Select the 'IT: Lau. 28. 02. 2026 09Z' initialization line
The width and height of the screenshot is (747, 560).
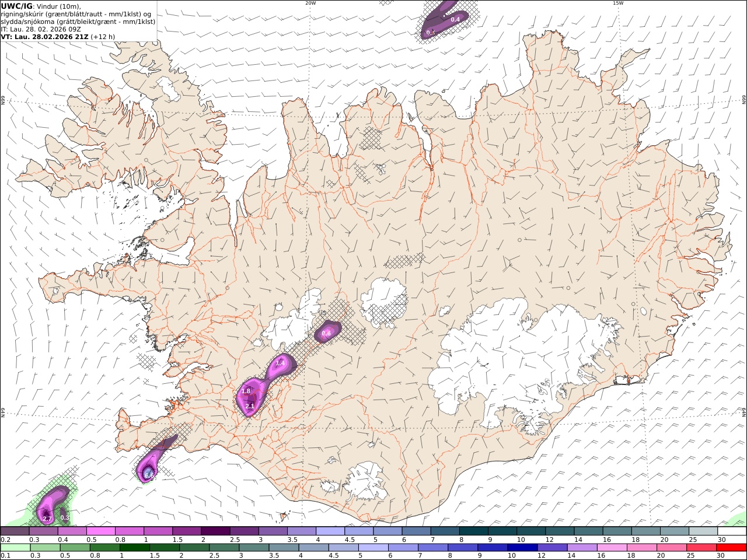click(41, 29)
